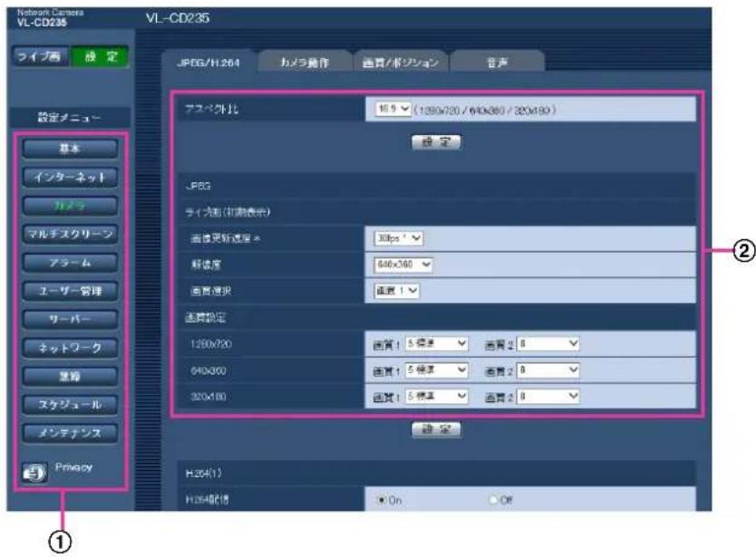Click the 設定メニュー heading
The height and width of the screenshot is (557, 756).
click(x=70, y=117)
